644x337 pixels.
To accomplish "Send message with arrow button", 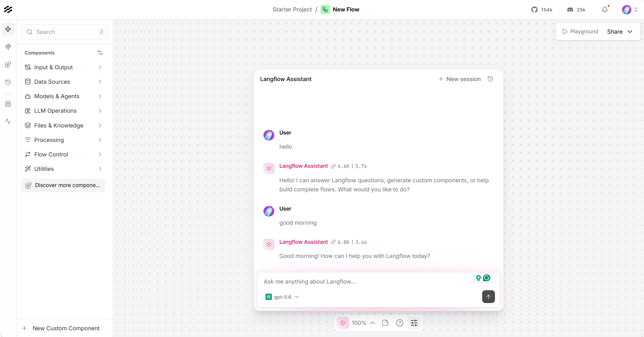I will 488,297.
